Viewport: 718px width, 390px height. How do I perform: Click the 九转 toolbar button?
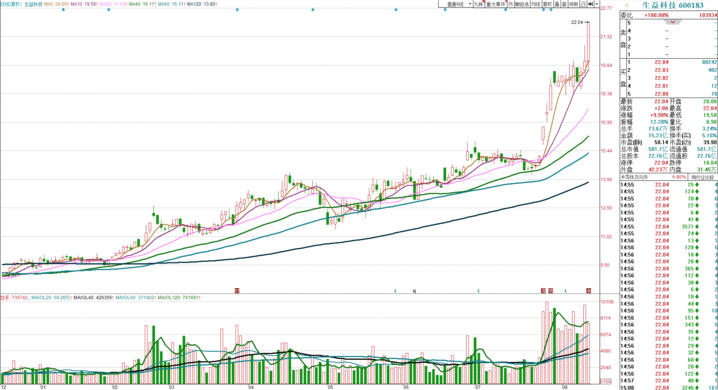click(479, 4)
